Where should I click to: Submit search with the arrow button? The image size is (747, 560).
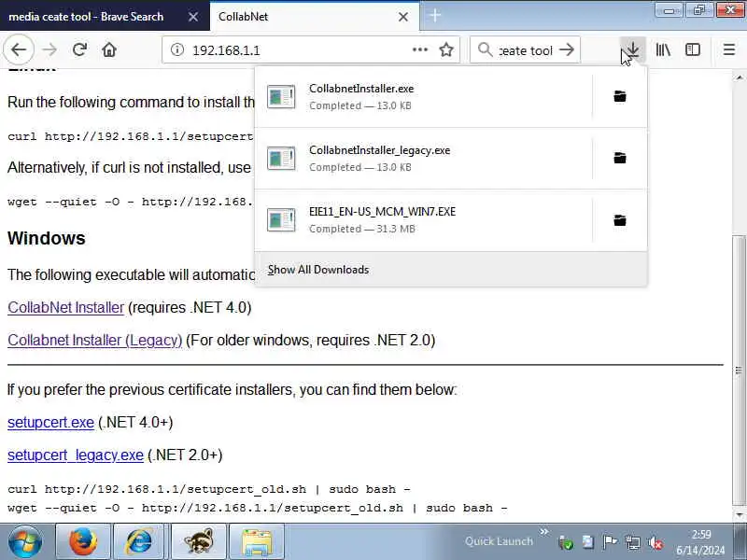point(567,49)
